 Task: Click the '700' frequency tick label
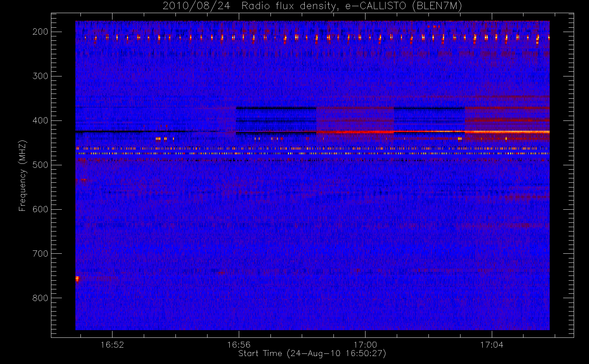tap(40, 254)
